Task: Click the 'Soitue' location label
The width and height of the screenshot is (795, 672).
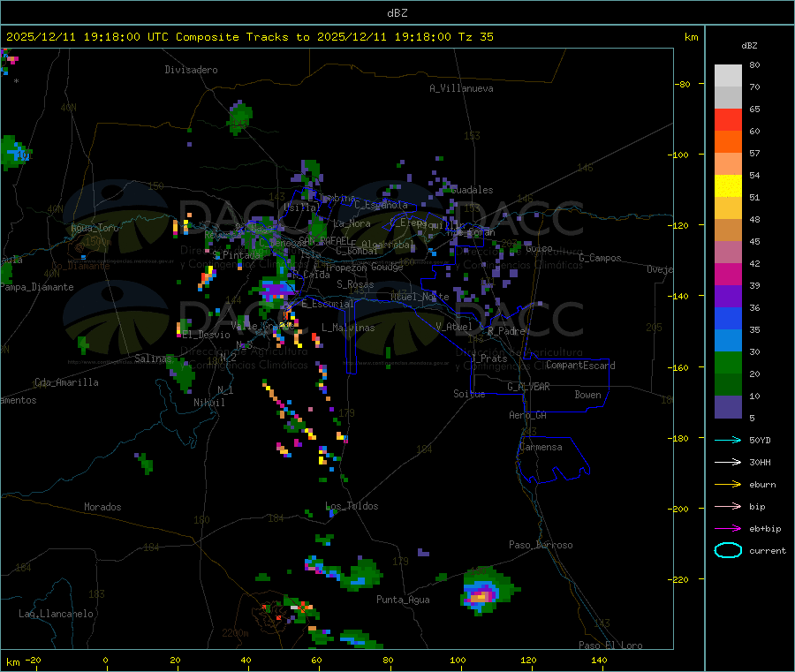Action: click(469, 394)
